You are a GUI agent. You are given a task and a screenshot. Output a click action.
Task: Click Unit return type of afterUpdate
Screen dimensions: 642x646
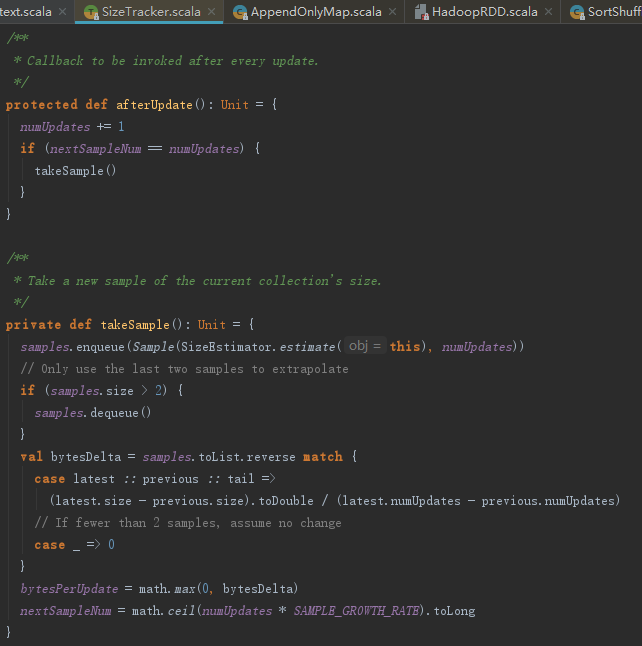[234, 105]
